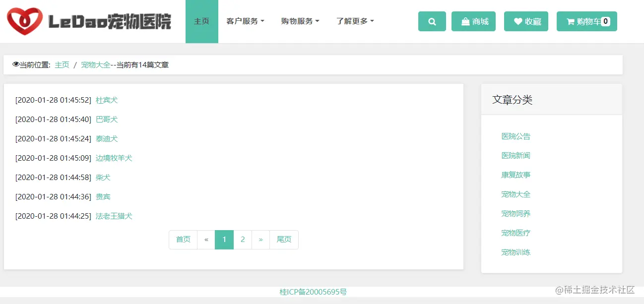
Task: Open the 康复故事 category
Action: pos(516,175)
